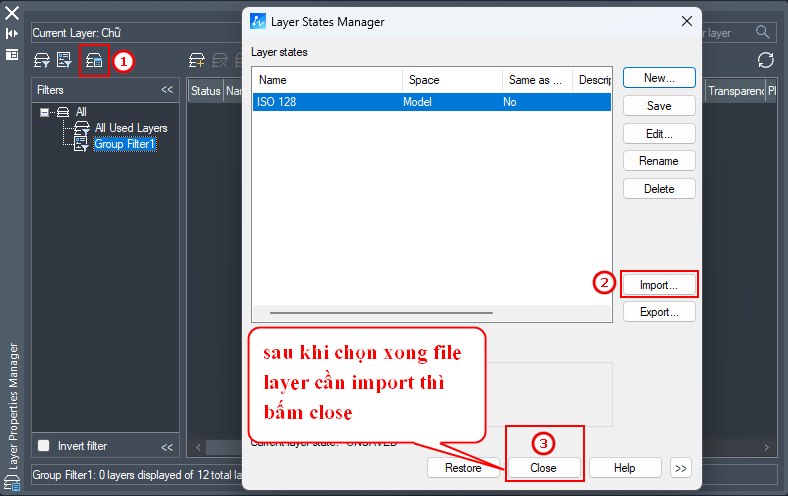Viewport: 788px width, 496px height.
Task: Click the search magnifier icon
Action: [762, 32]
